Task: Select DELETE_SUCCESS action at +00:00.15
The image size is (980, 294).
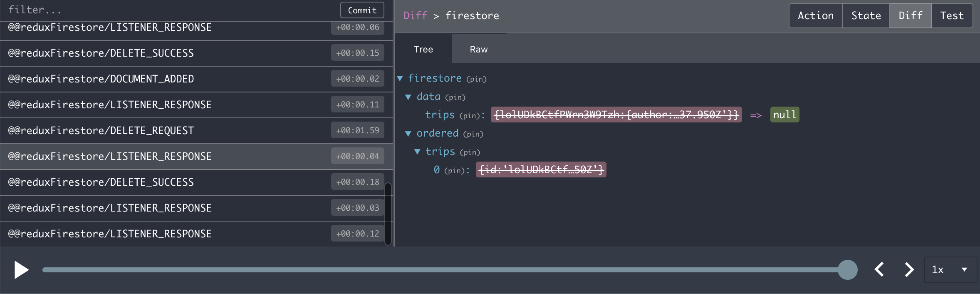Action: click(x=196, y=53)
